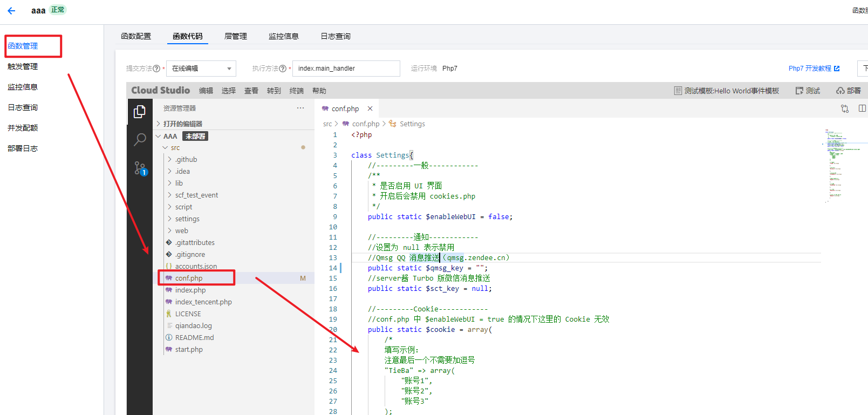Click the Cloud Studio logo text
Viewport: 868px width, 415px height.
tap(161, 90)
